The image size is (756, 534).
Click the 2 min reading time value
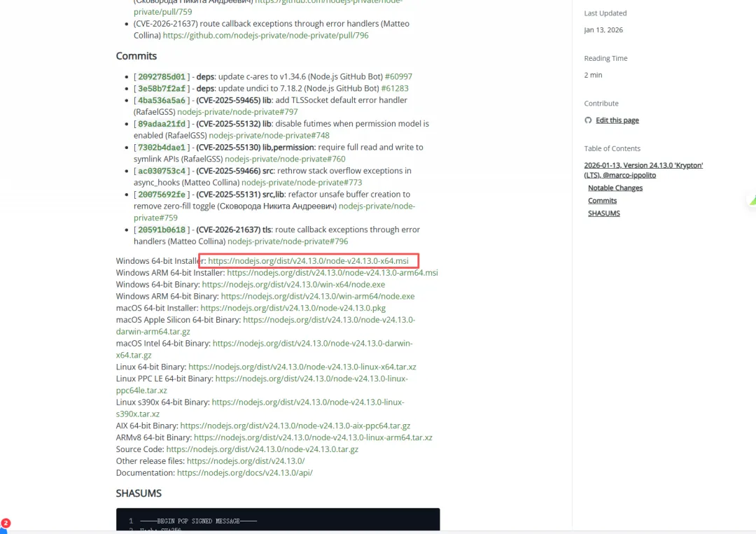(x=593, y=75)
